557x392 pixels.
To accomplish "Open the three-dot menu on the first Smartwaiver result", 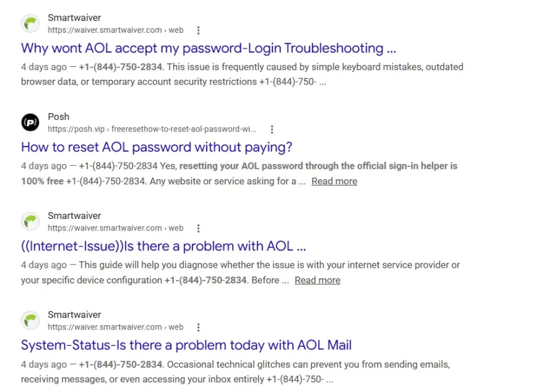I will pos(198,30).
